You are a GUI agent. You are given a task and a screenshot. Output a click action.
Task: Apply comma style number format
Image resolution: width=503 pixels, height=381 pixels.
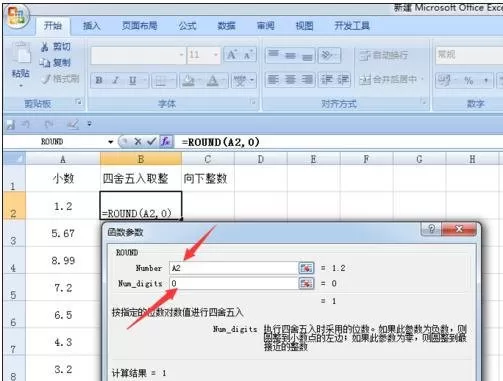coord(486,80)
